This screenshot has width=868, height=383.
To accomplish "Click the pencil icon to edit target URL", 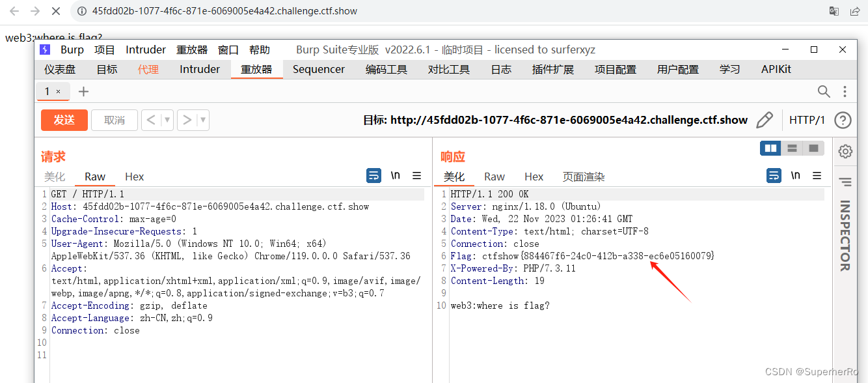I will [x=765, y=120].
